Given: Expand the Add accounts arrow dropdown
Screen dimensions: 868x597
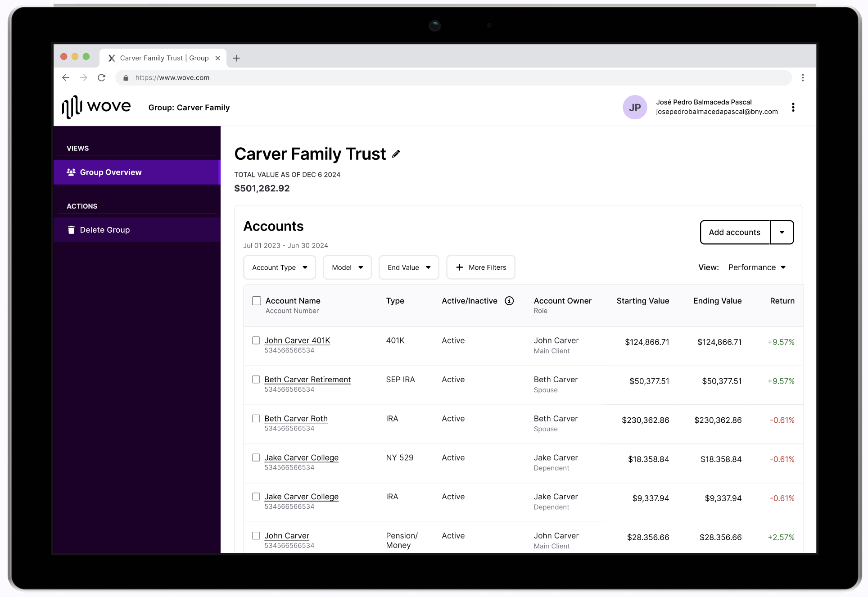Looking at the screenshot, I should (x=782, y=232).
